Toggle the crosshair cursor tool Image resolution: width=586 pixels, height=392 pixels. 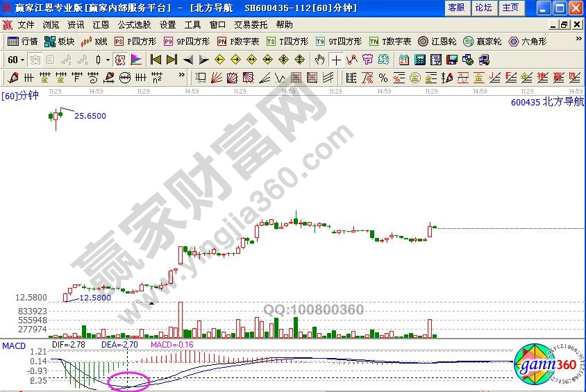point(336,60)
